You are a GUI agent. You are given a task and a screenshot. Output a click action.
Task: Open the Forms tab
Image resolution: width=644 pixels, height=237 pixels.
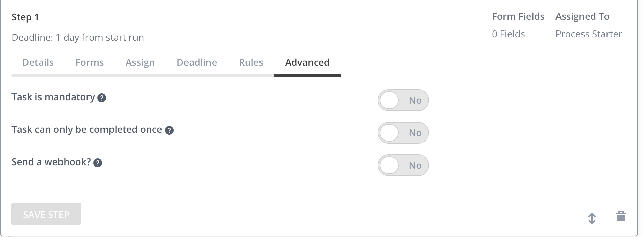90,62
